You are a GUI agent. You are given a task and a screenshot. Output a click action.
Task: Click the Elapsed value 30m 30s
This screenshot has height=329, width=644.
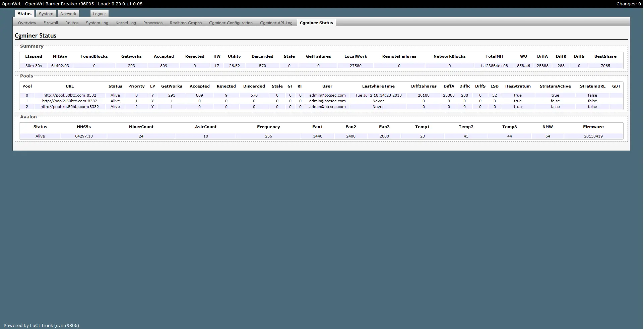[x=34, y=66]
